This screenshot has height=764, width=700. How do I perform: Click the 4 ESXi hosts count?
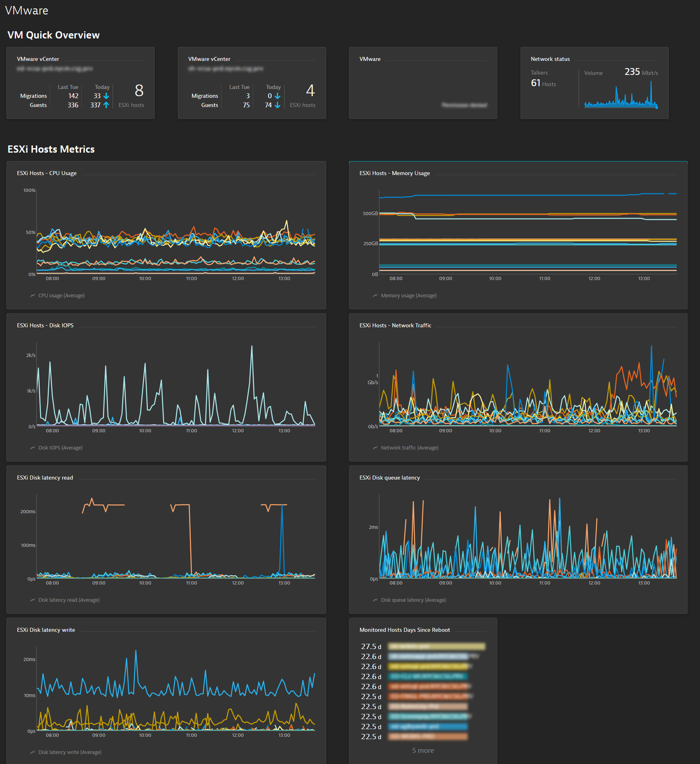point(310,91)
